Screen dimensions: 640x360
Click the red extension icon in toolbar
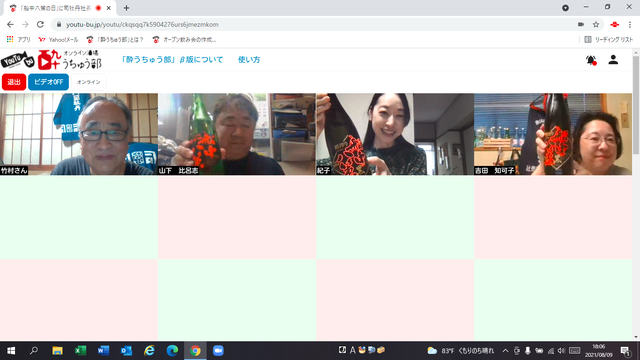[x=614, y=24]
